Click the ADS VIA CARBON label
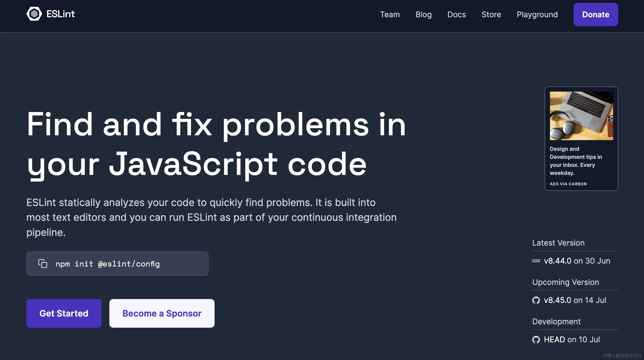Viewport: 644px width, 360px height. [x=568, y=184]
